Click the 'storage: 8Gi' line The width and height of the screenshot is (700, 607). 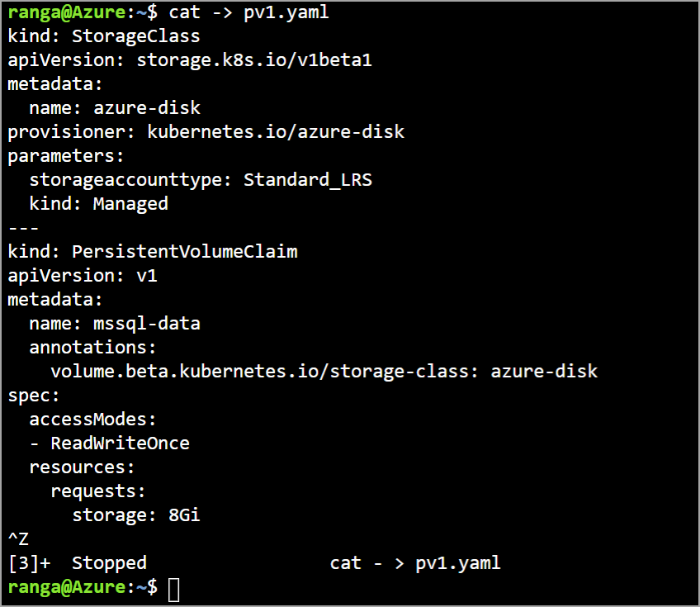pos(136,515)
